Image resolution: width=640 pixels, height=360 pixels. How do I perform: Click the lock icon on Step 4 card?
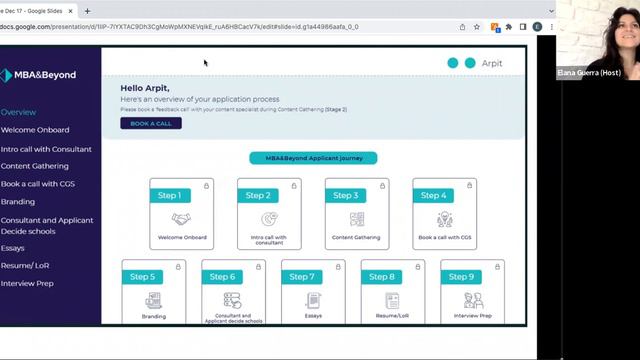pos(470,185)
